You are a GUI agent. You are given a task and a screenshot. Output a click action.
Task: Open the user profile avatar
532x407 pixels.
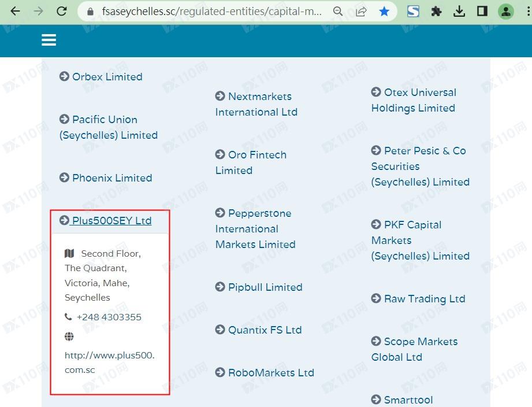coord(506,12)
